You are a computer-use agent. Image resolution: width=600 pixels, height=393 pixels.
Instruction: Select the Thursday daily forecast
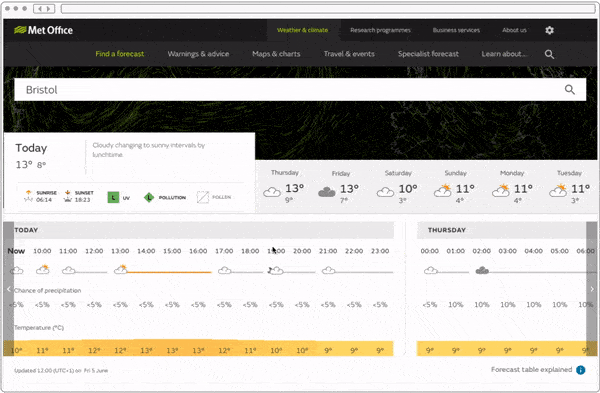pyautogui.click(x=284, y=186)
